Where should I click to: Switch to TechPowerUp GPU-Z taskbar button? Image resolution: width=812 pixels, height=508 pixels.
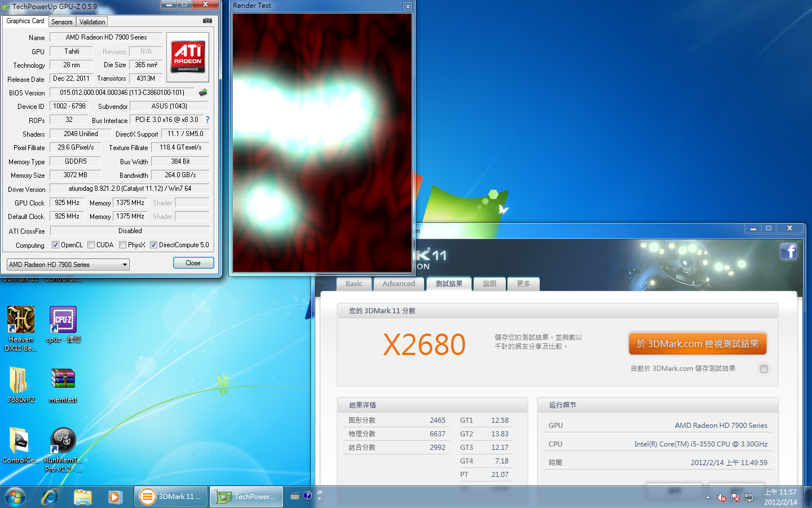246,497
